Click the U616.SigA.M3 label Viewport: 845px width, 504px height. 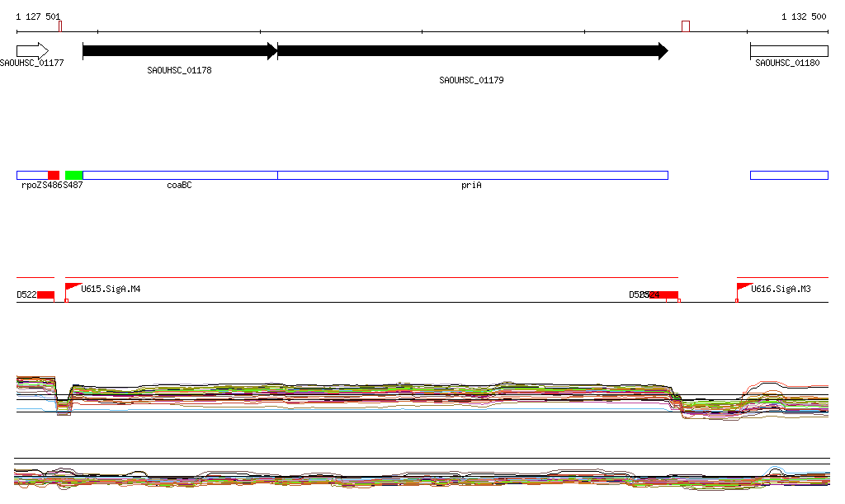click(x=781, y=290)
